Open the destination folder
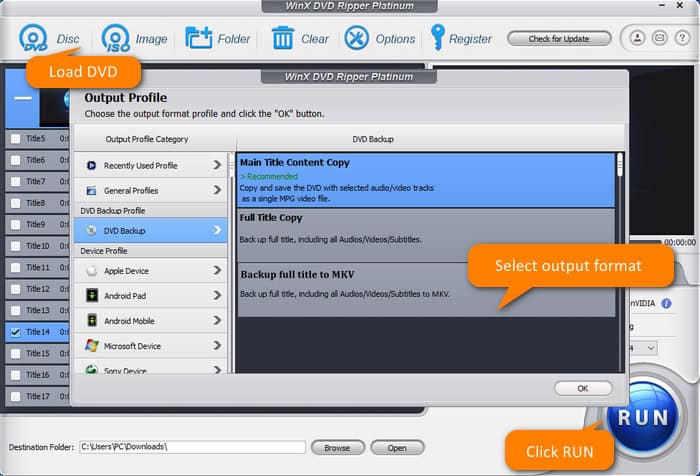Viewport: 700px width, 476px height. (397, 448)
